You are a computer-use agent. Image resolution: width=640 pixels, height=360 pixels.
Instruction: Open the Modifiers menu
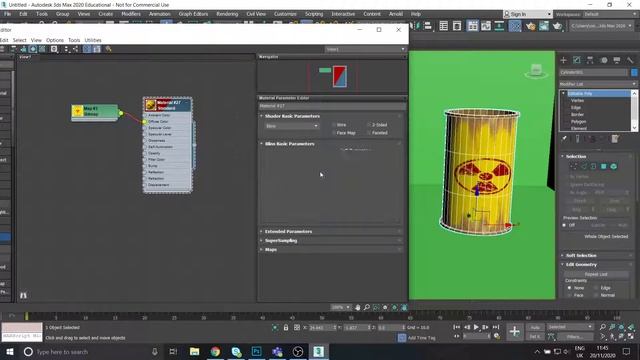pyautogui.click(x=131, y=14)
